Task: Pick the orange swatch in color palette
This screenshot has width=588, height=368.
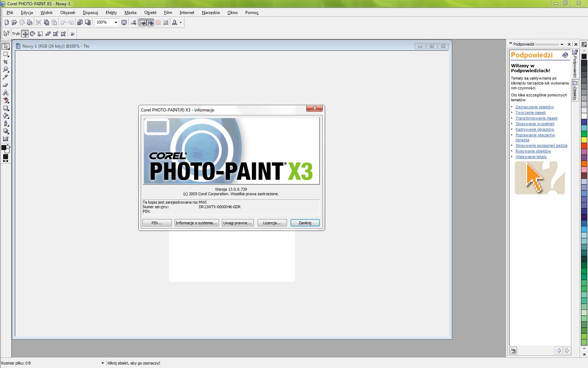Action: [584, 164]
